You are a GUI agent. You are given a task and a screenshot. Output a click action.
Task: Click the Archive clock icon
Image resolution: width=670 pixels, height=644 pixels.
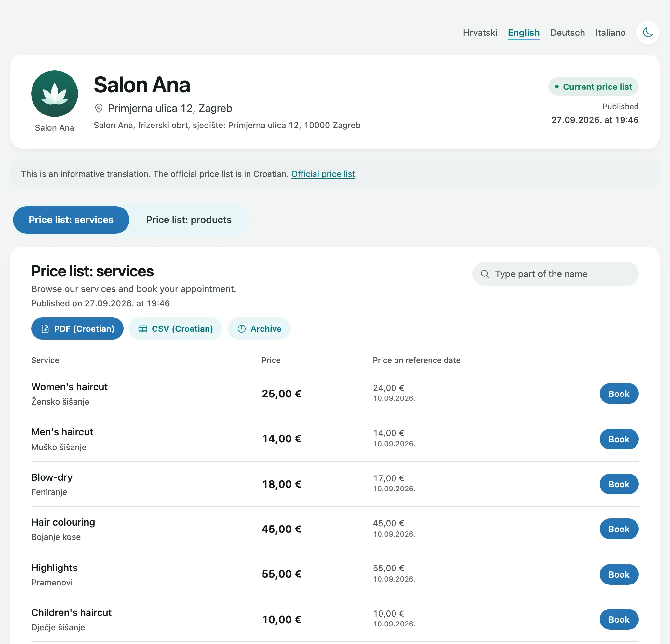241,329
